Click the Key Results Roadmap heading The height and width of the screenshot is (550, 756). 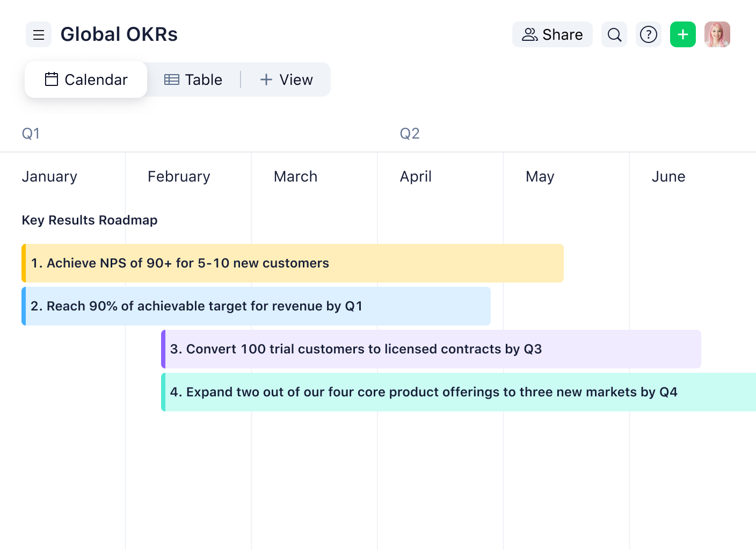pyautogui.click(x=90, y=220)
